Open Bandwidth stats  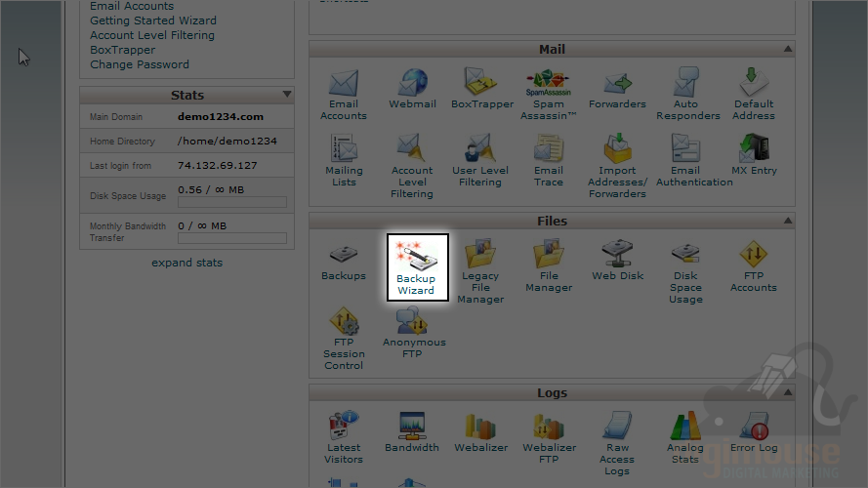point(412,432)
